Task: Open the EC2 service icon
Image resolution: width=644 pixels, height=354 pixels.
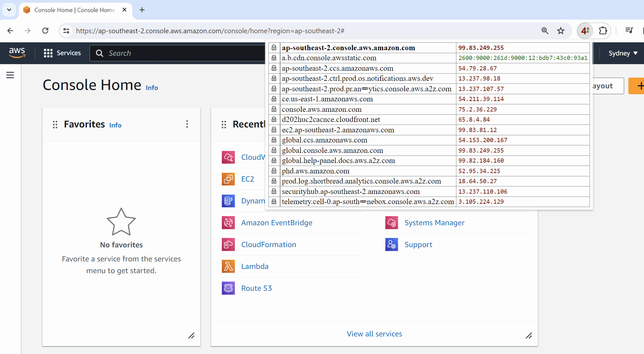Action: coord(228,179)
